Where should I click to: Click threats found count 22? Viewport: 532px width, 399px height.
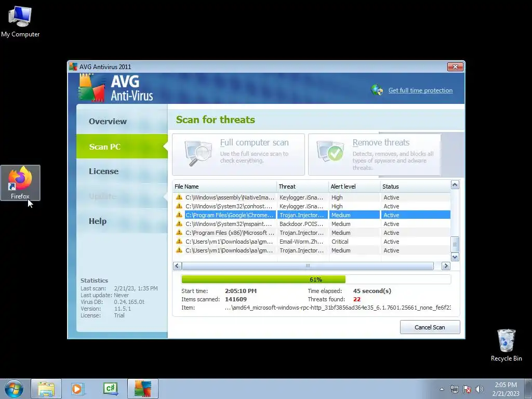click(356, 299)
